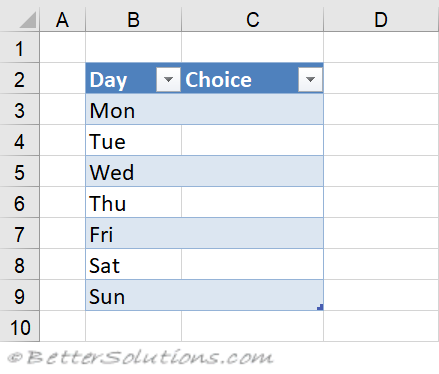The image size is (439, 374).
Task: Select row 10 header
Action: (x=19, y=326)
